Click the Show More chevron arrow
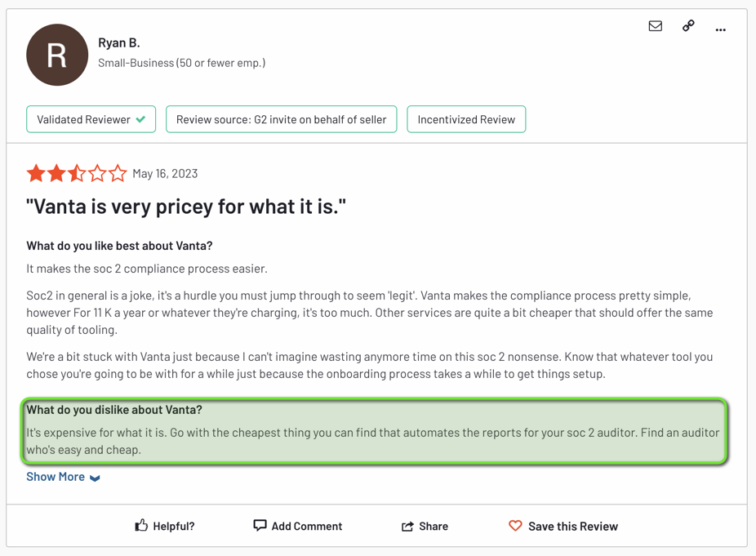 pyautogui.click(x=95, y=478)
